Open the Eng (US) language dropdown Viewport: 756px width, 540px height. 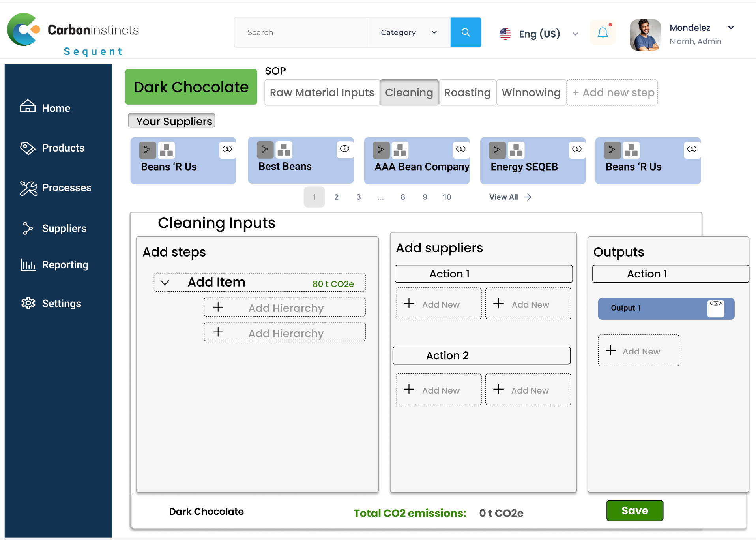(x=575, y=34)
